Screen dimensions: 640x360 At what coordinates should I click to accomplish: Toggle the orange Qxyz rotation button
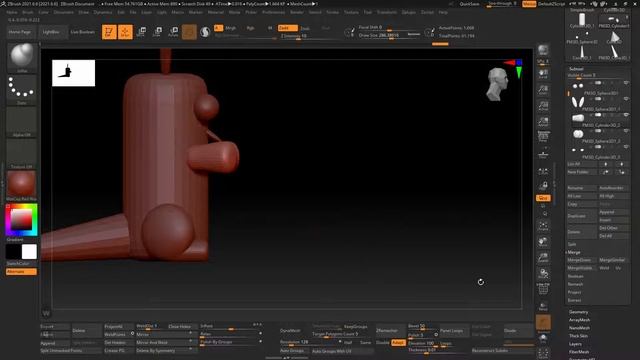[543, 198]
